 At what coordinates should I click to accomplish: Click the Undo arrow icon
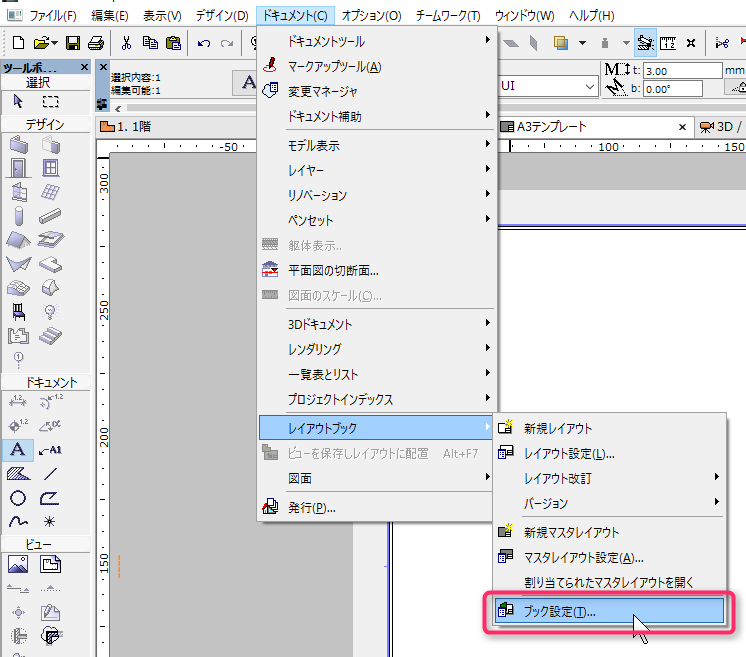coord(204,43)
